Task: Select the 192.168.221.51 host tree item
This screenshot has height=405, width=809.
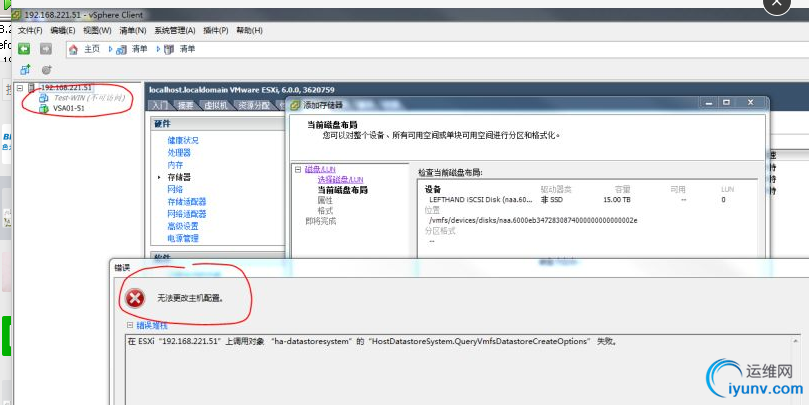Action: point(66,88)
